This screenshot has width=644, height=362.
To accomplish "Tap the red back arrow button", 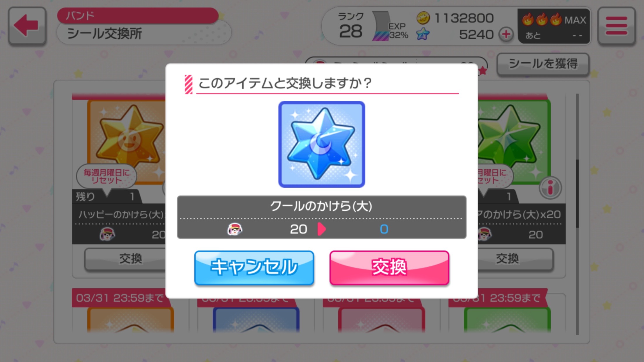I will [27, 26].
